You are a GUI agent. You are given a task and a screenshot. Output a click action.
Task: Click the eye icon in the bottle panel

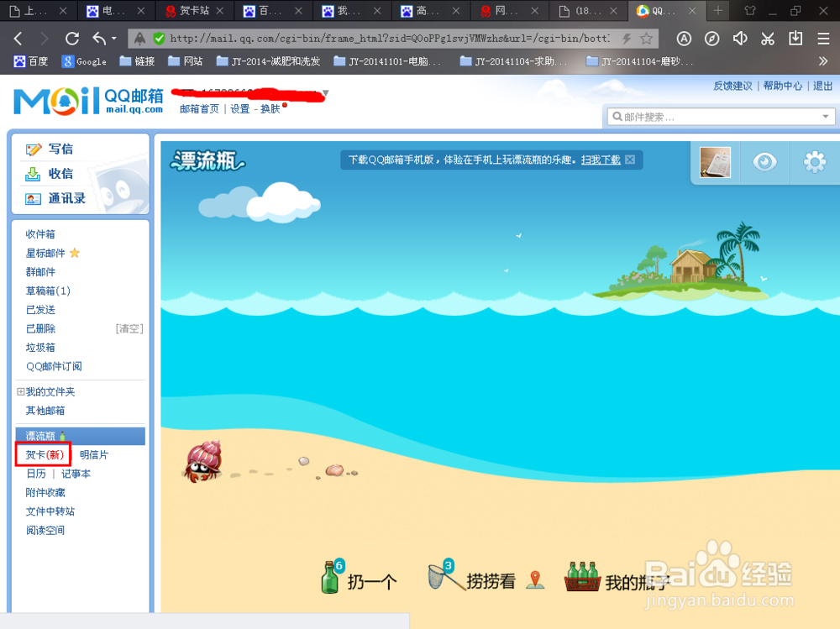point(764,162)
